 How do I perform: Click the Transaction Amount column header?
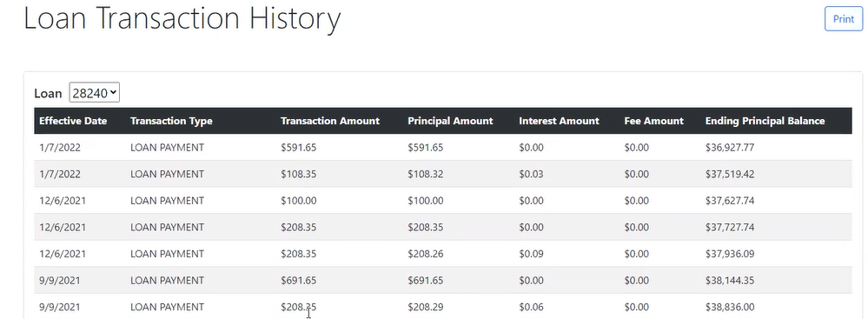pyautogui.click(x=330, y=121)
